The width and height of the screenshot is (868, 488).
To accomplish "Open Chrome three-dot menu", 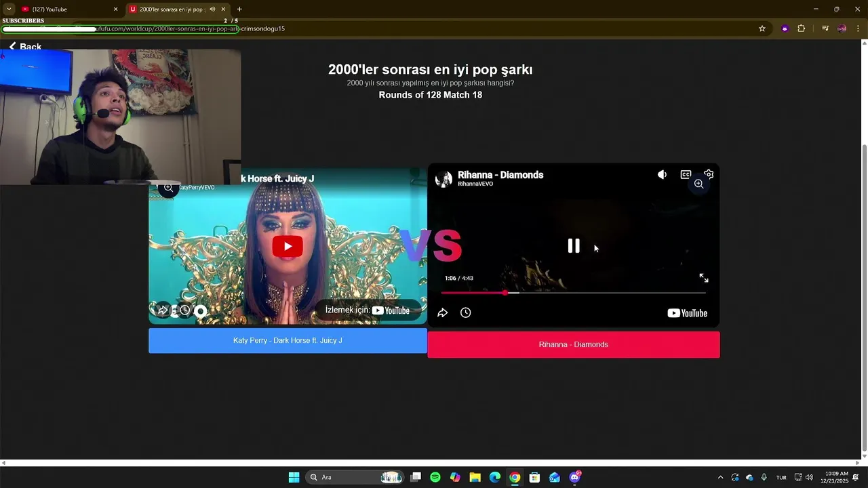I will pos(858,28).
